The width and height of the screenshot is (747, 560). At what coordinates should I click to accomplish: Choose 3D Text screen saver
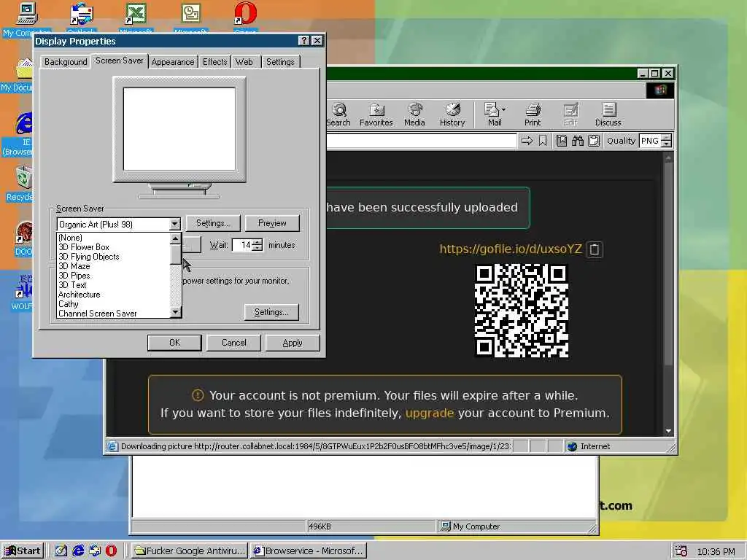pos(113,285)
